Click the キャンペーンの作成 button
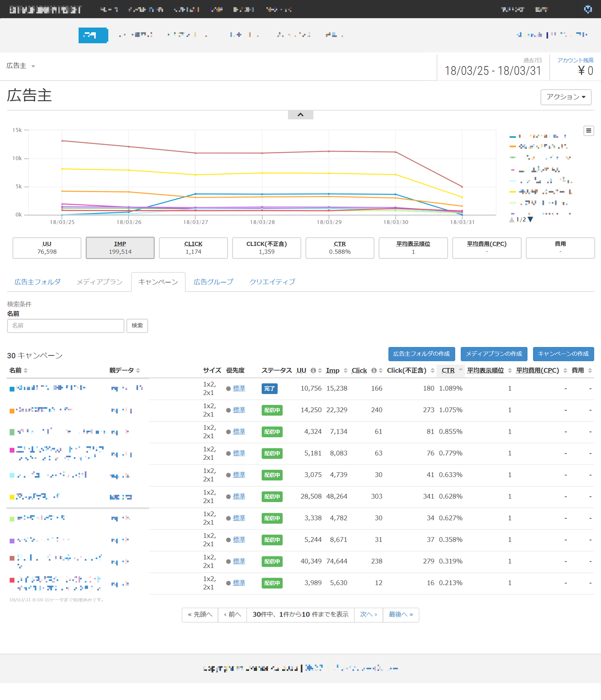 [x=563, y=354]
